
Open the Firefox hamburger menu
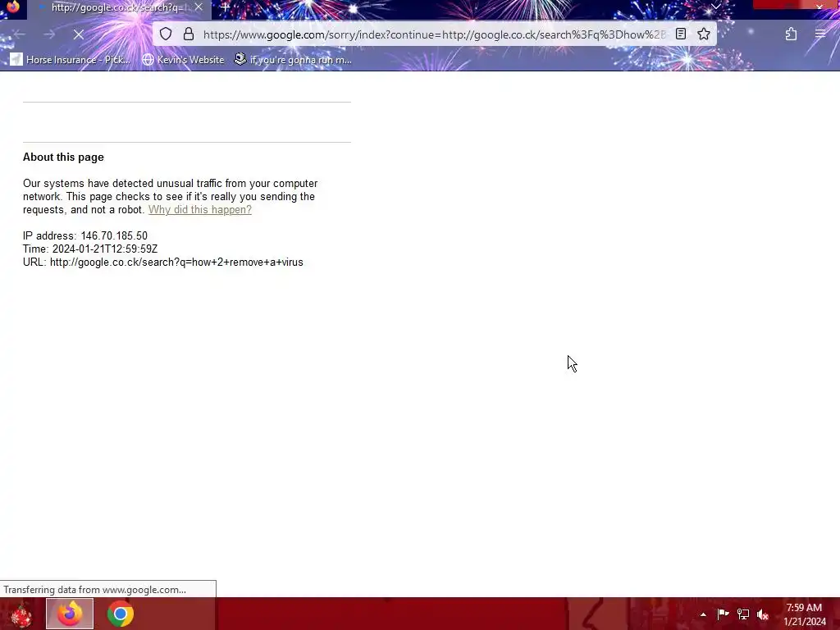pos(820,34)
